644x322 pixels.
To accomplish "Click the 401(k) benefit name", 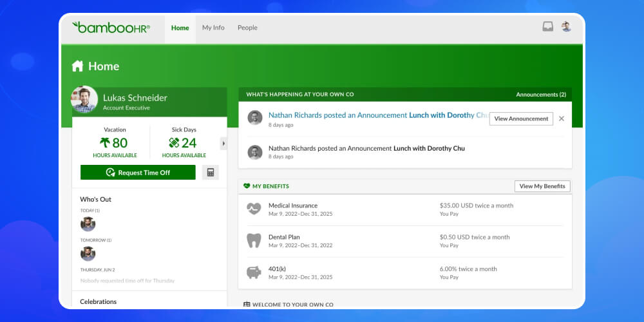I will [x=277, y=269].
